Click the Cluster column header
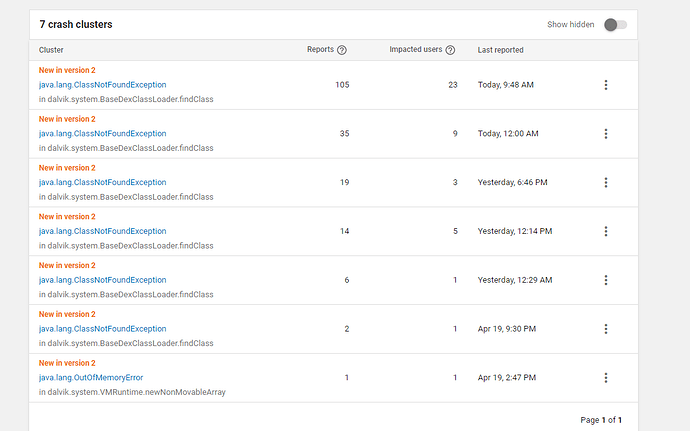Image resolution: width=690 pixels, height=431 pixels. [x=51, y=50]
